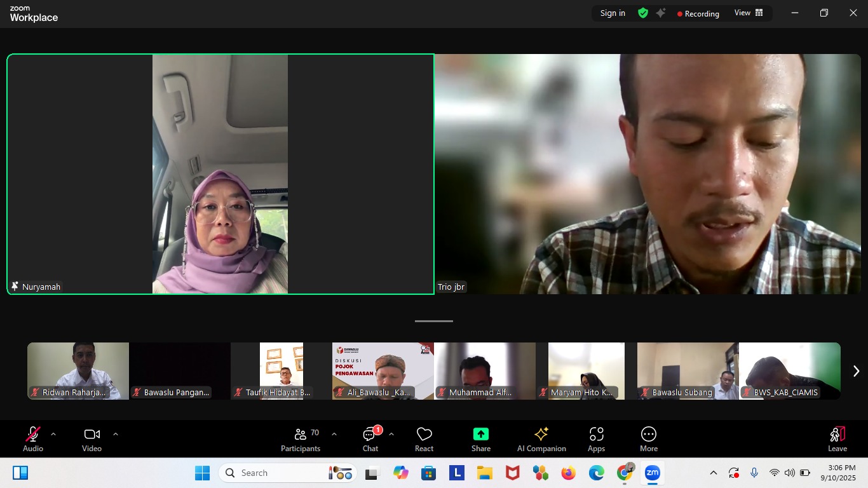Click Sign in at the top
868x488 pixels.
612,13
